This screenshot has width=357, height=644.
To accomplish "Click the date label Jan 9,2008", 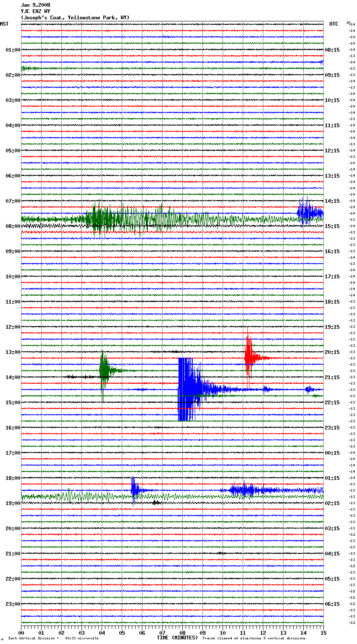I will (35, 5).
